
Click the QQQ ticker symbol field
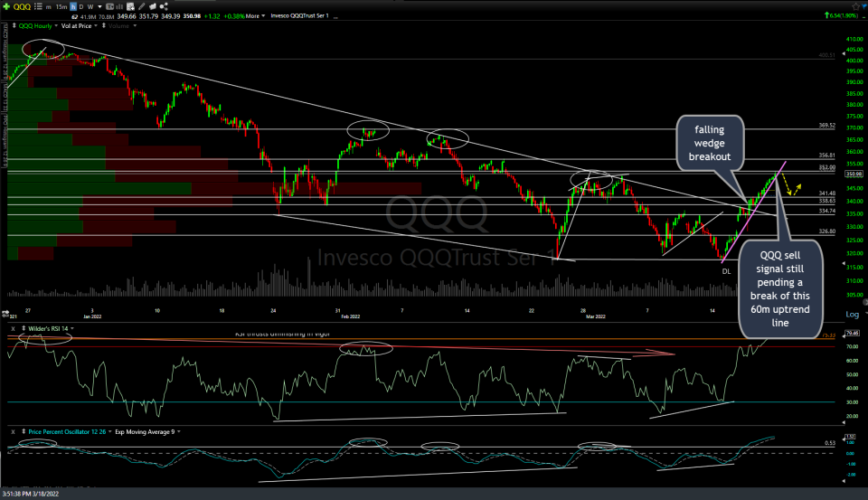22,6
